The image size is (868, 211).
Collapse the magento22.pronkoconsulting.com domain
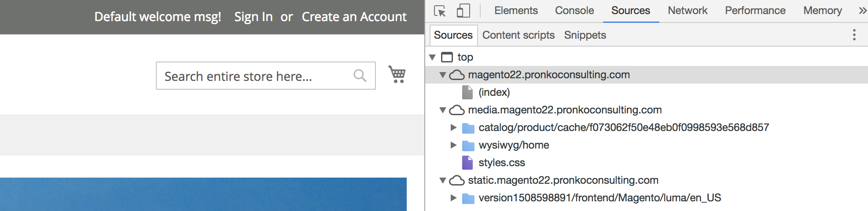click(443, 75)
